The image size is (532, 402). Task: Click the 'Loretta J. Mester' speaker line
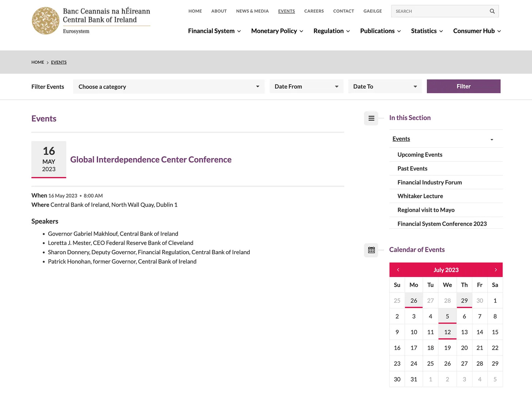pos(121,243)
